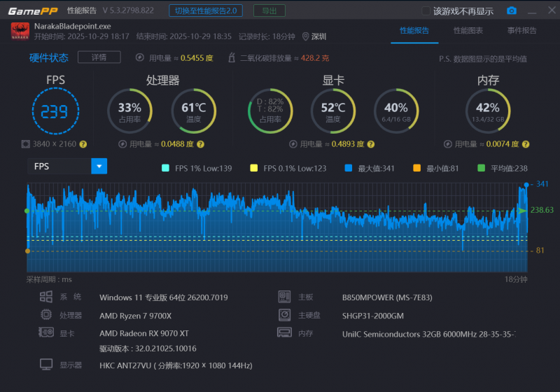Open the 事件报告 tab
Image resolution: width=560 pixels, height=392 pixels.
[x=521, y=31]
